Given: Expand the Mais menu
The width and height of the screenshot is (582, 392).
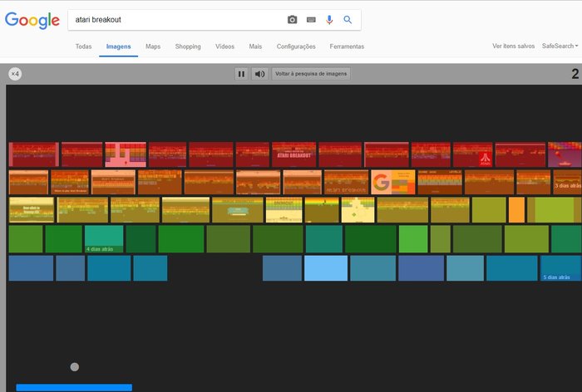Looking at the screenshot, I should (255, 47).
